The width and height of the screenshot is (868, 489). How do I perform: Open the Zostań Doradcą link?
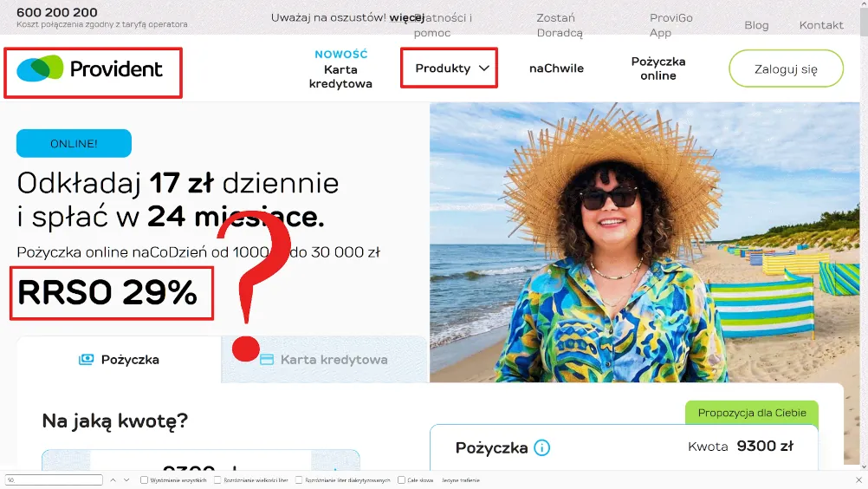click(x=559, y=25)
